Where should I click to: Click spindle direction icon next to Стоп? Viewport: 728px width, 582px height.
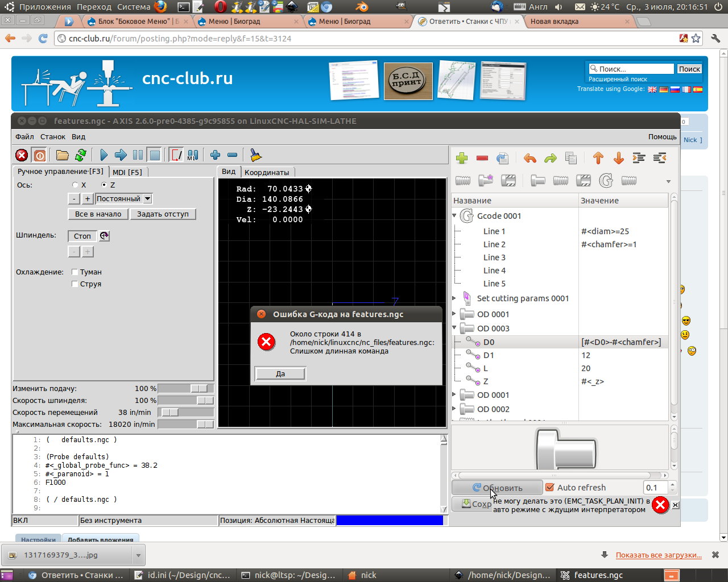click(x=104, y=235)
